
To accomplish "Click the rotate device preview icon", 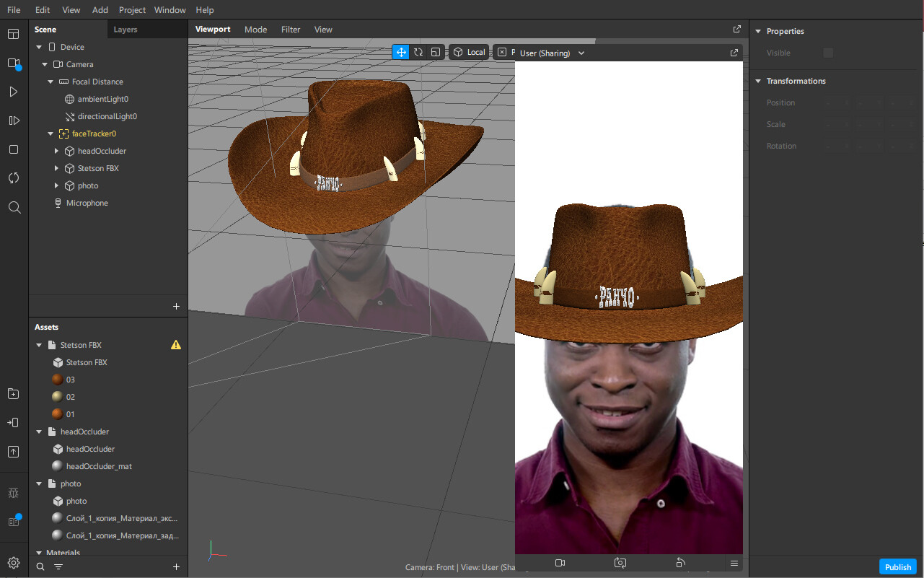I will click(x=679, y=563).
